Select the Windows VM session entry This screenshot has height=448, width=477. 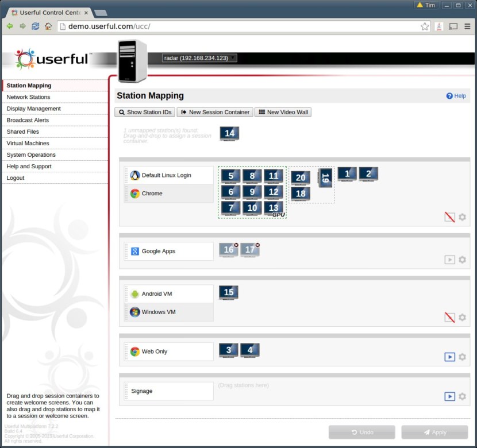tap(169, 312)
